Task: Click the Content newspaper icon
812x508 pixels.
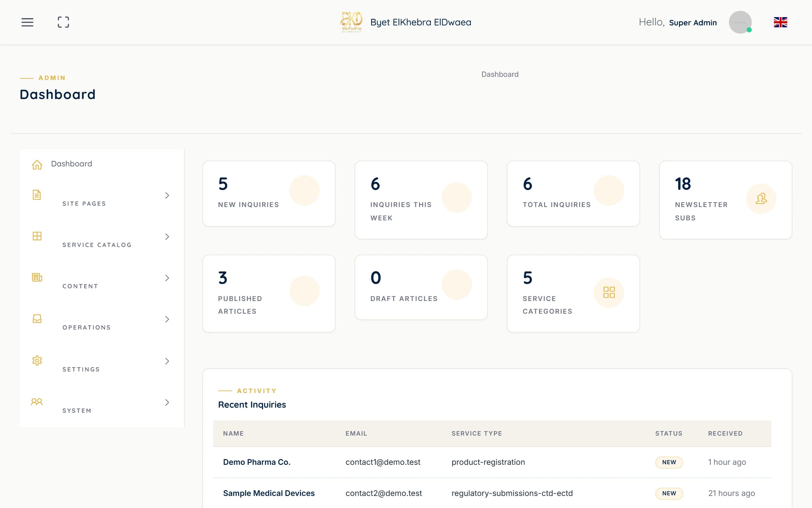Action: coord(37,277)
